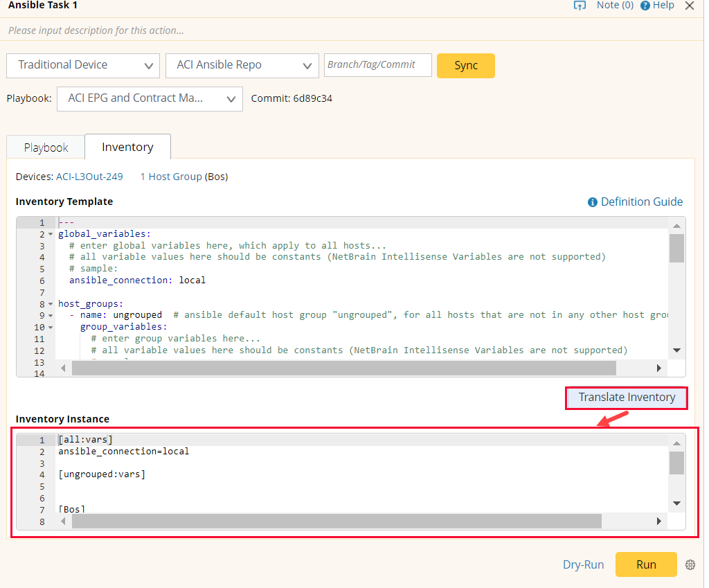Viewport: 709px width, 588px height.
Task: Switch to the Playbook tab
Action: point(46,148)
